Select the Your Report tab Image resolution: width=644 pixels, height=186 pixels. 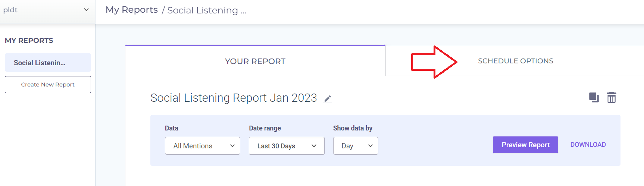[255, 61]
